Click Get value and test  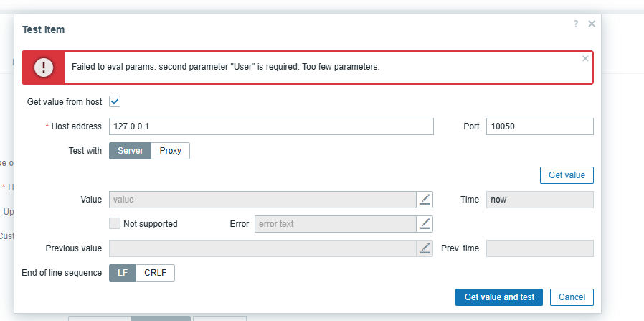pyautogui.click(x=499, y=297)
